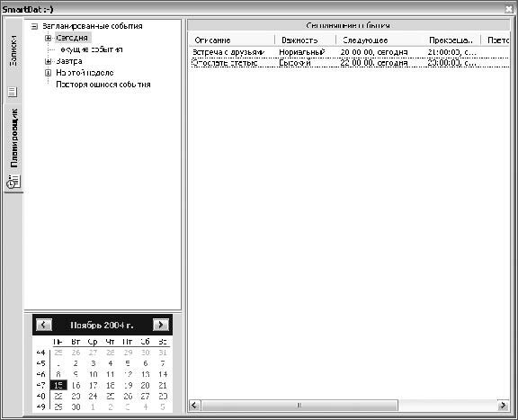Image resolution: width=518 pixels, height=420 pixels.
Task: Go to next month in calendar
Action: click(x=161, y=325)
